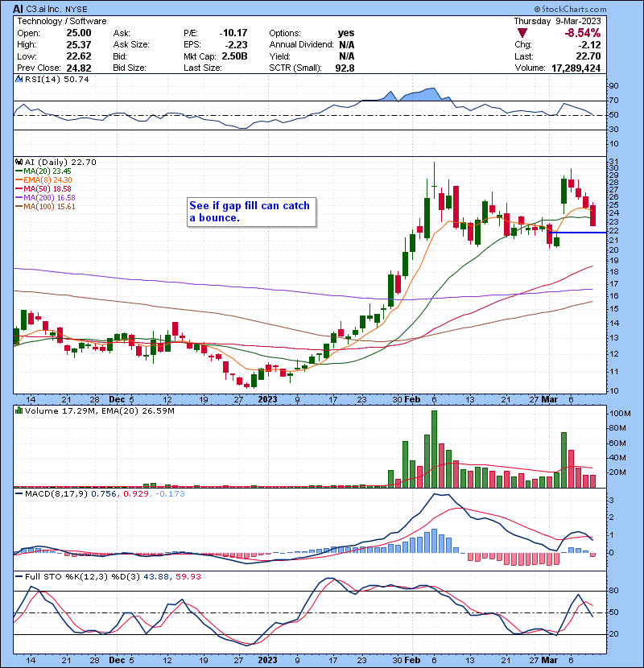This screenshot has height=668, width=644.
Task: Click the red down-triangle price change icon
Action: (522, 33)
